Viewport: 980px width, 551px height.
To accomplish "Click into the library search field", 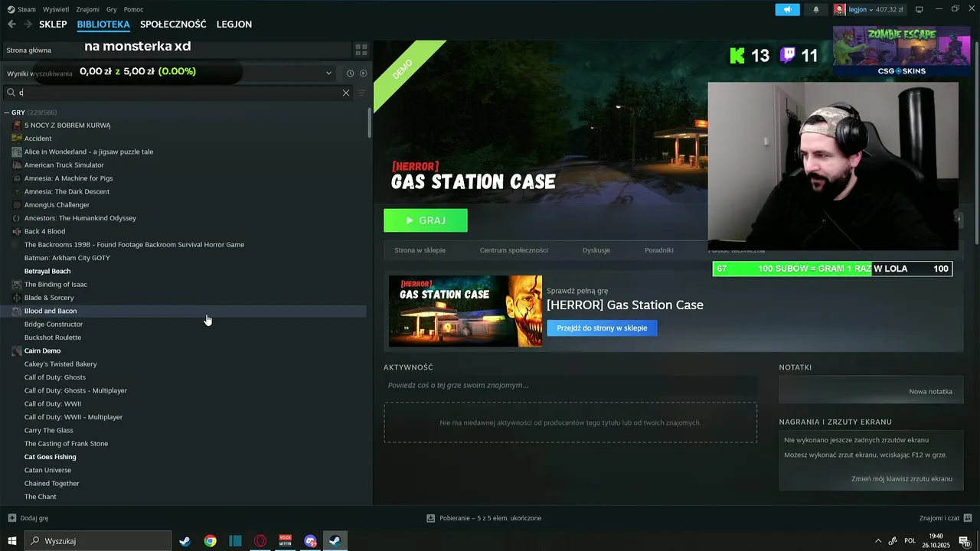I will coord(180,93).
